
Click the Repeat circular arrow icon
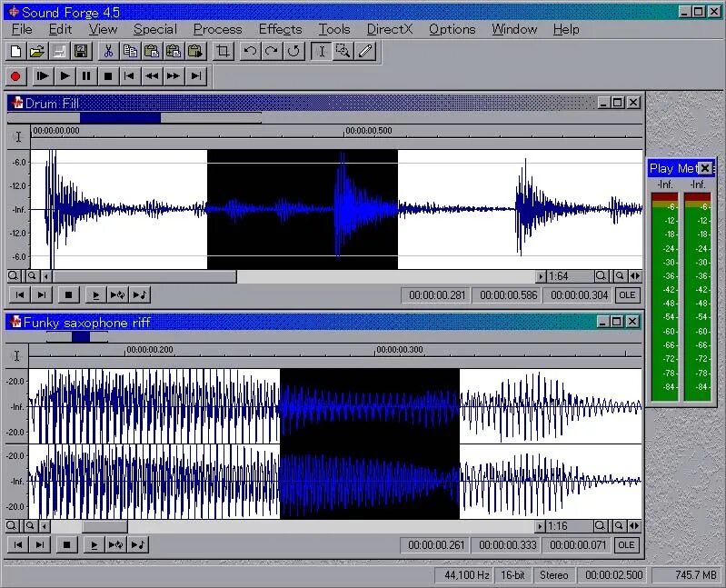(x=293, y=51)
